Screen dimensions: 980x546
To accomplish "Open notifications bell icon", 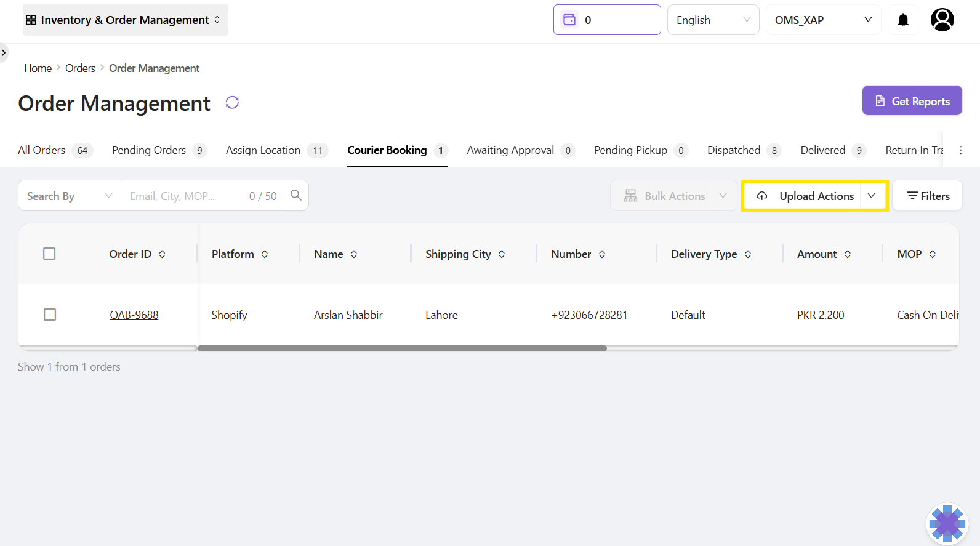I will [x=902, y=20].
